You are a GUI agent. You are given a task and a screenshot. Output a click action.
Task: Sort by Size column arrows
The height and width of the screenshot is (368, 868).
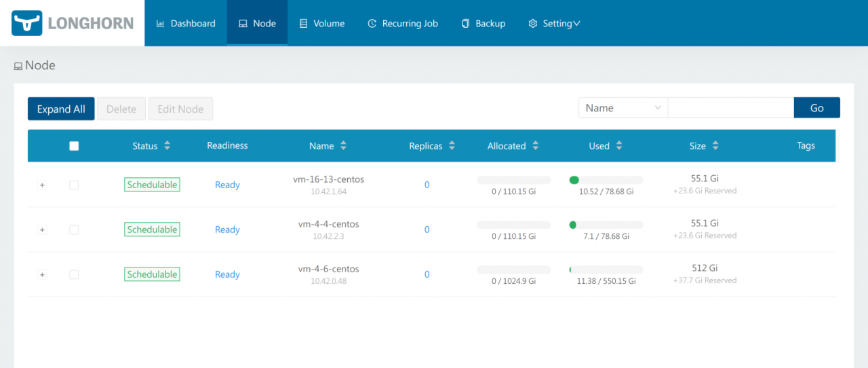tap(715, 146)
